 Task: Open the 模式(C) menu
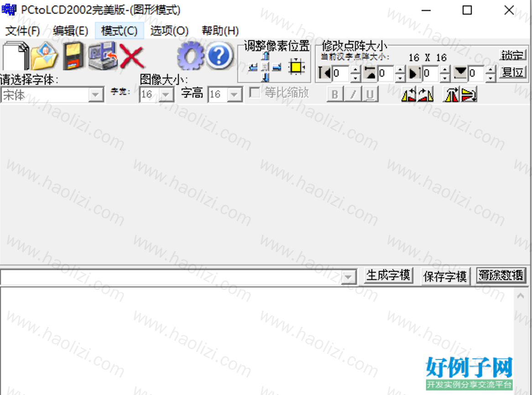tap(120, 31)
